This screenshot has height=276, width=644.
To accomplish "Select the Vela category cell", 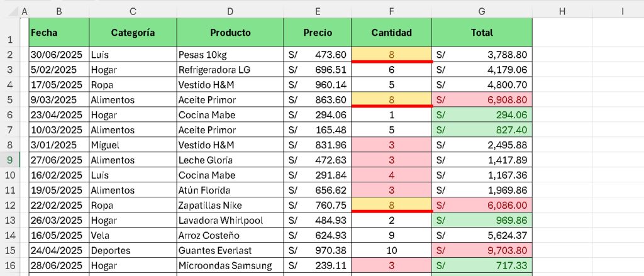I will click(x=133, y=235).
